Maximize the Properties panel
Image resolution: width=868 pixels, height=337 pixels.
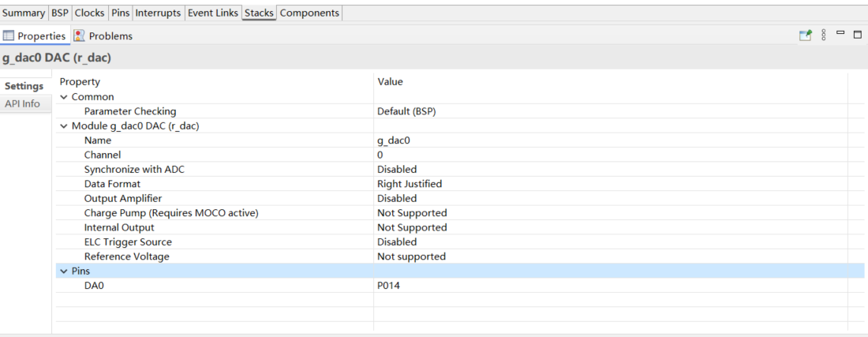pyautogui.click(x=858, y=34)
